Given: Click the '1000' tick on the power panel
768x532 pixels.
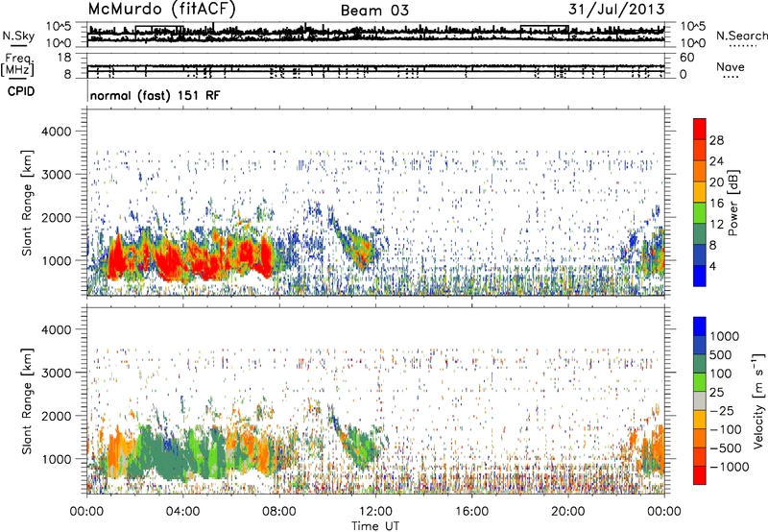Looking at the screenshot, I should tap(57, 260).
